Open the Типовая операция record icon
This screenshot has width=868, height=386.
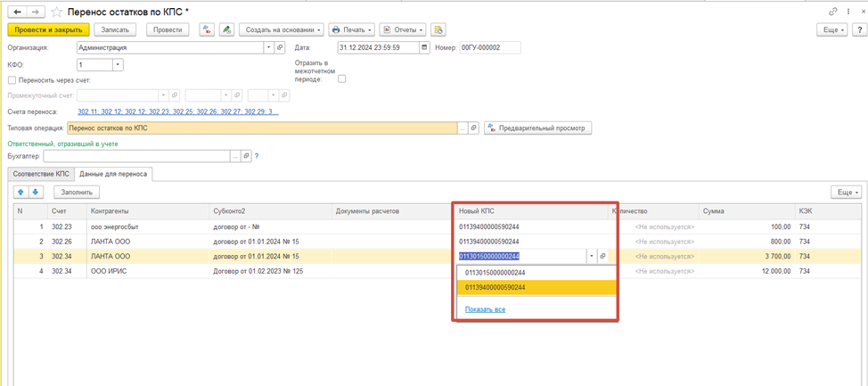coord(474,128)
